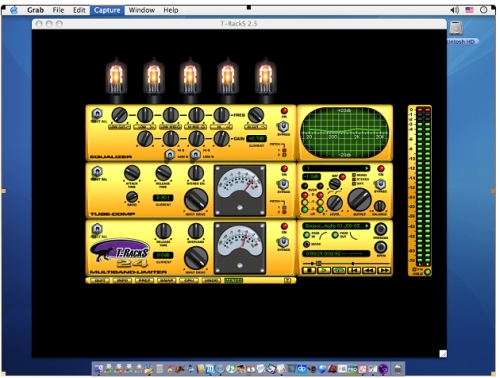Select Equalizer patch 1 LED
The image size is (500, 378).
[x=284, y=150]
